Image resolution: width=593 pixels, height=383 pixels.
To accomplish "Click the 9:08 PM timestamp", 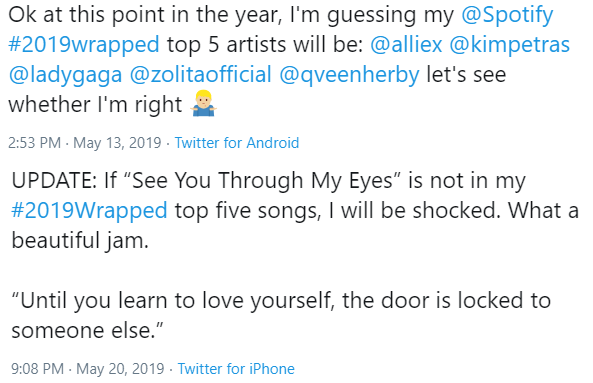I will point(37,369).
